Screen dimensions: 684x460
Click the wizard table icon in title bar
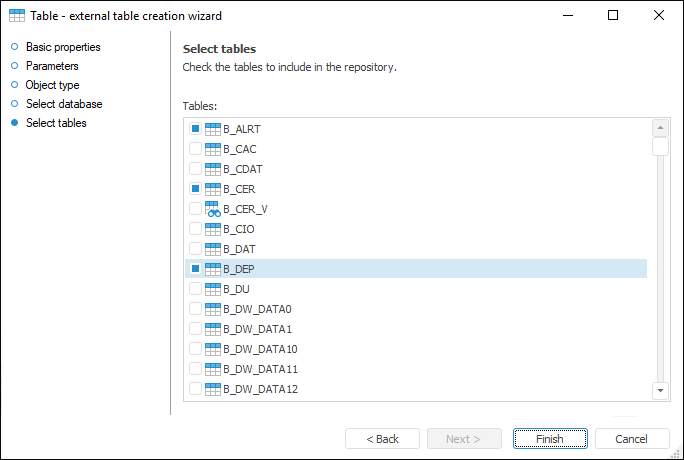click(x=17, y=16)
